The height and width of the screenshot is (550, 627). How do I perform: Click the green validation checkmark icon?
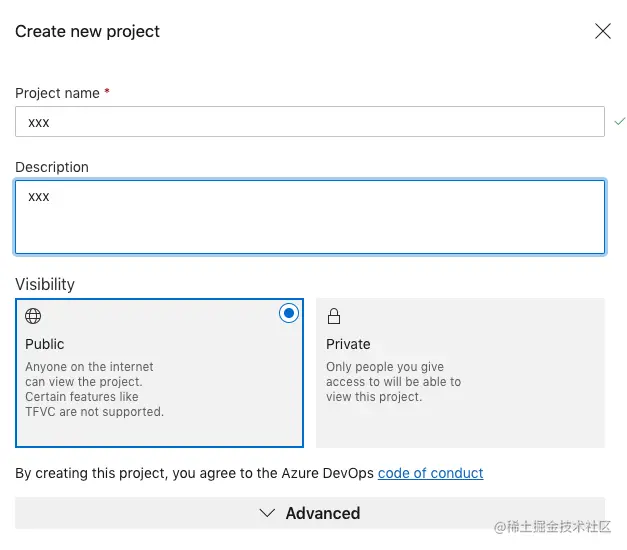coord(619,121)
